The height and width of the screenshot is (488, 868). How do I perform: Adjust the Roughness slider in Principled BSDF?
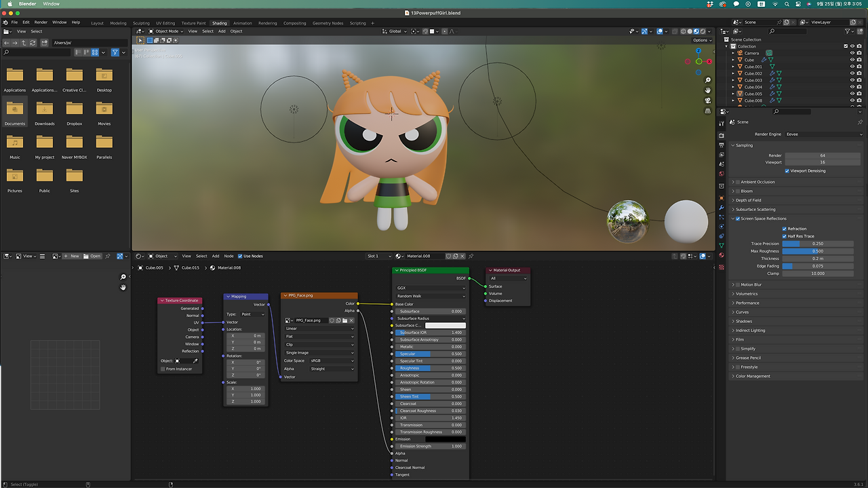(x=431, y=368)
